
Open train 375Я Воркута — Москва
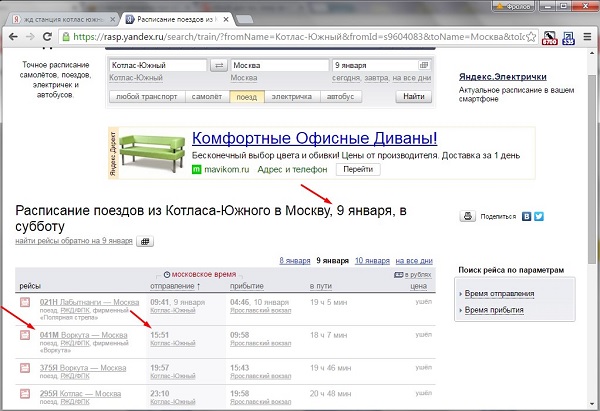tap(83, 368)
